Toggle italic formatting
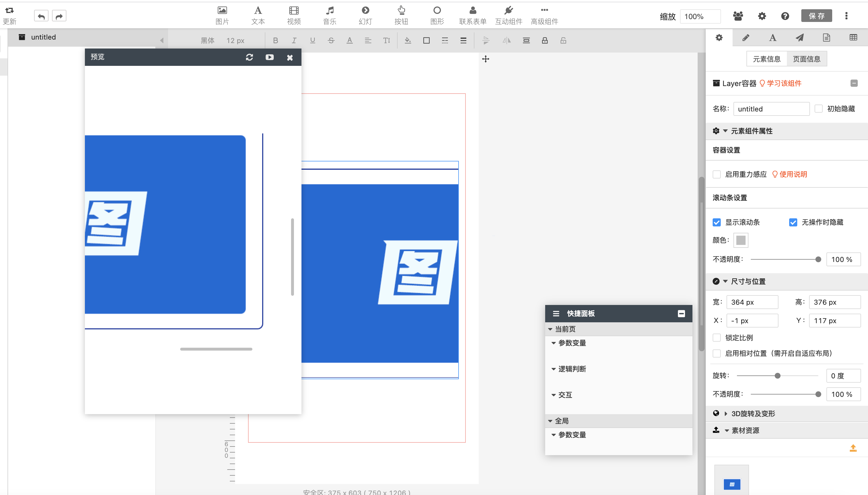This screenshot has height=495, width=868. 294,40
